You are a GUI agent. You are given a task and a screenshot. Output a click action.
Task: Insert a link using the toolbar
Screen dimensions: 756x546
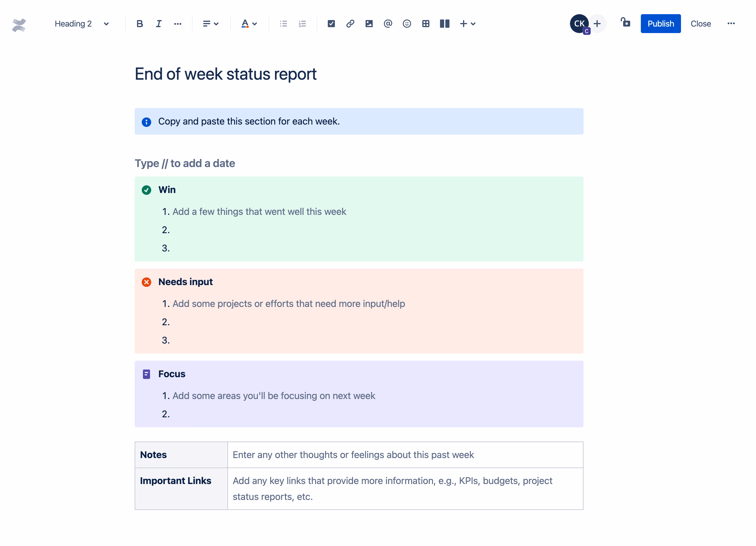350,24
